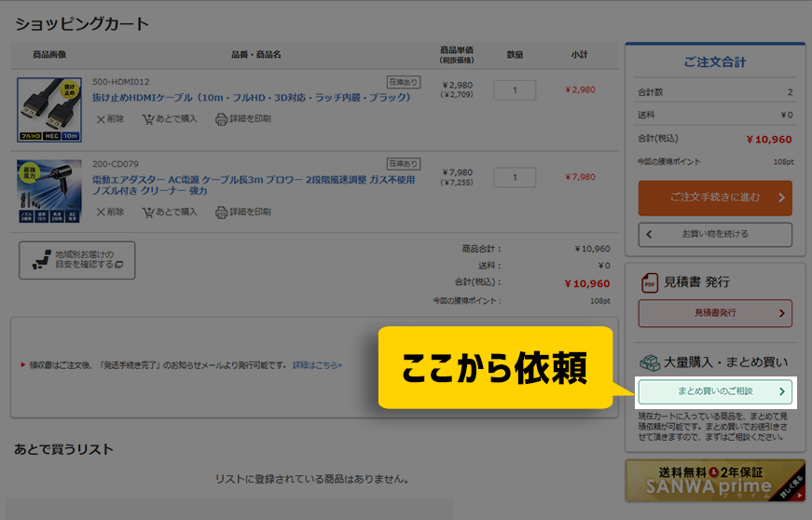Open the HDMI cable product thumbnail
This screenshot has height=520, width=812.
click(49, 110)
